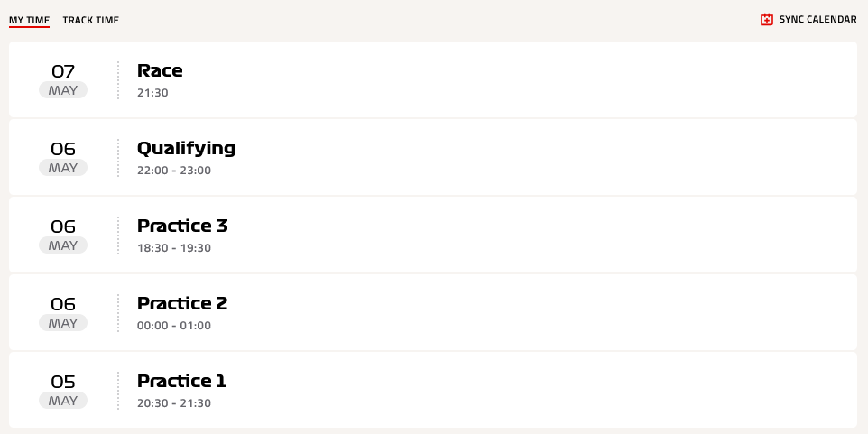The image size is (868, 434).
Task: Switch to the TRACK TIME tab
Action: [x=91, y=20]
